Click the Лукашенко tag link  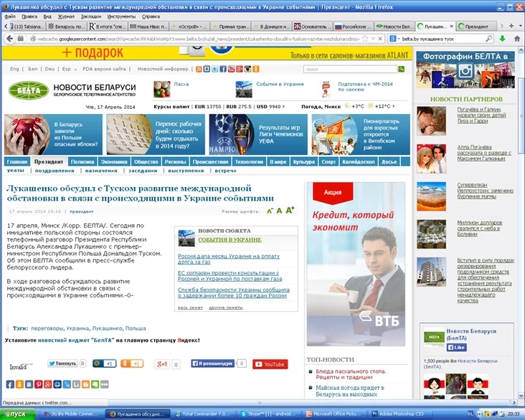[107, 328]
